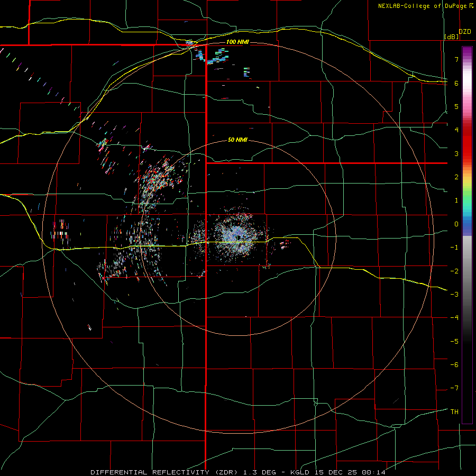The width and height of the screenshot is (476, 476).
Task: Click the "50 NMI" range ring label
Action: tap(237, 140)
